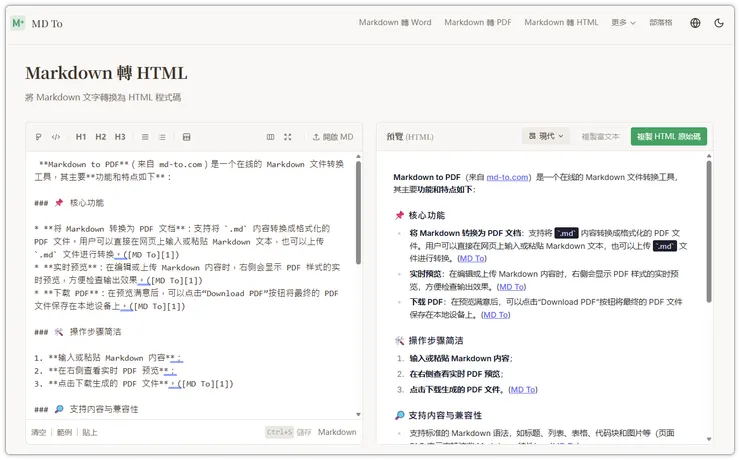740x460 pixels.
Task: Click the ### 操作步骤简洁 line in the editor
Action: [78, 332]
